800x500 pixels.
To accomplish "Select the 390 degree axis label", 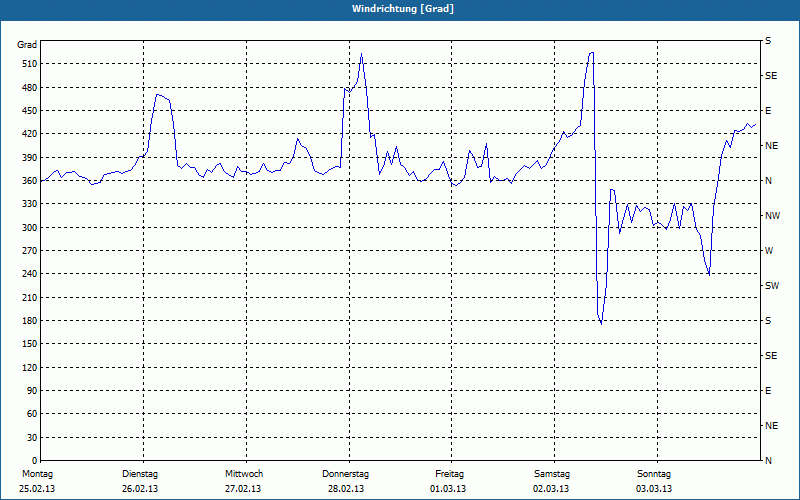I will click(x=30, y=158).
